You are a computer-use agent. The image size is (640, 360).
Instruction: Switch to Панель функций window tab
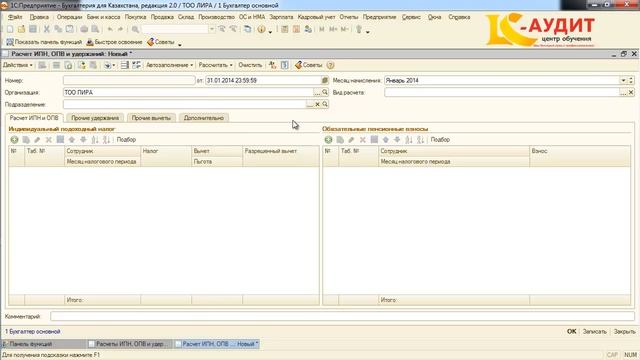tap(44, 344)
